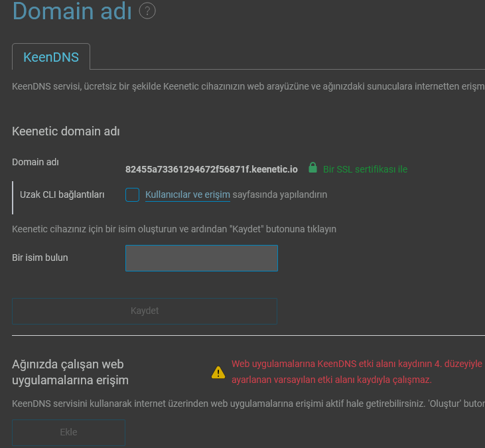
Task: Click the yellow warning triangle icon
Action: (218, 372)
